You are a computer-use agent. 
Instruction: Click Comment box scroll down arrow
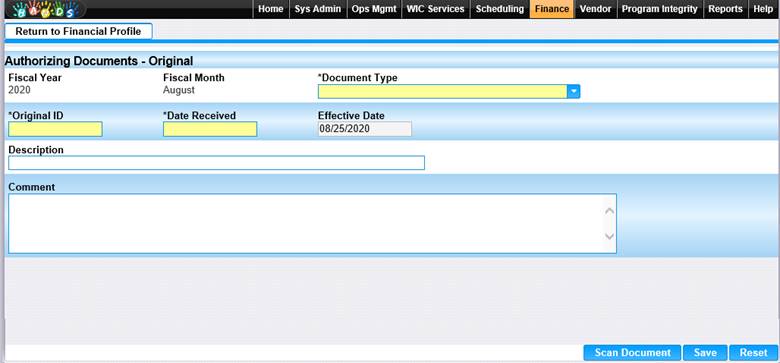click(x=610, y=236)
